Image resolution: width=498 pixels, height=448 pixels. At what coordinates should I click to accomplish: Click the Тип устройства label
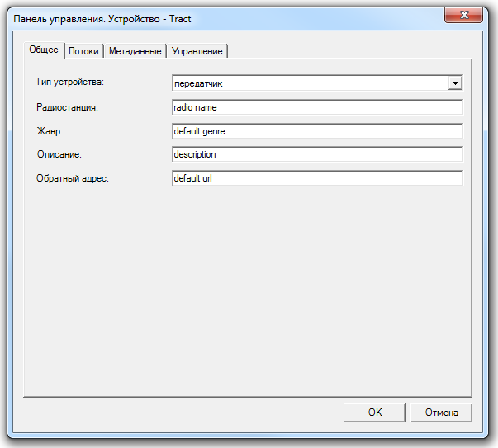(x=70, y=83)
